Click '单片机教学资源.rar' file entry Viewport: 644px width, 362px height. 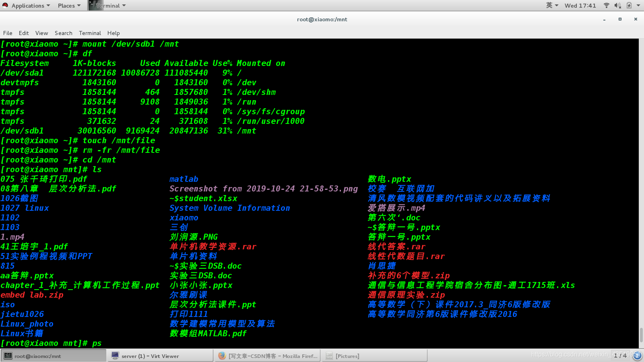tap(213, 247)
